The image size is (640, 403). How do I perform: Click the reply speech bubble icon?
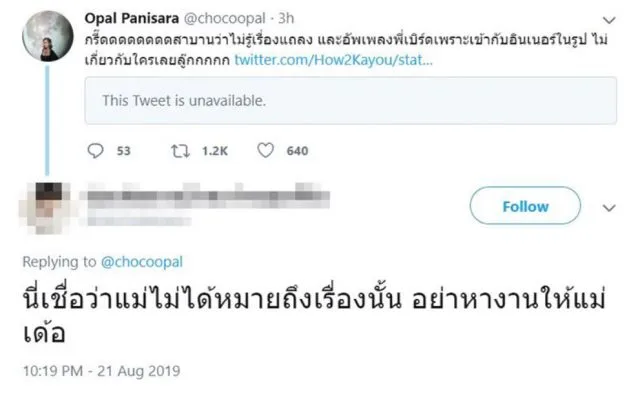click(96, 151)
